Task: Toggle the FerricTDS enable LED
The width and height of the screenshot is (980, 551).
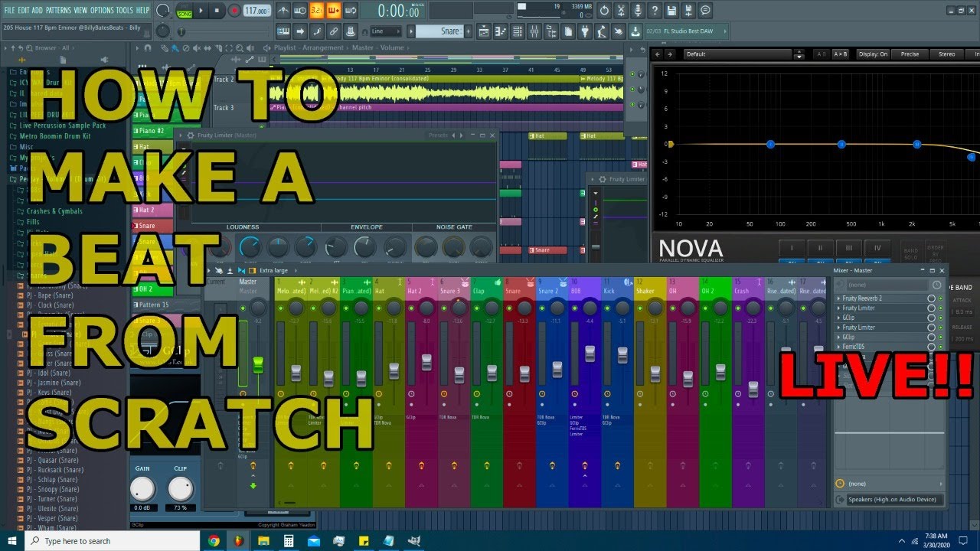Action: [940, 347]
